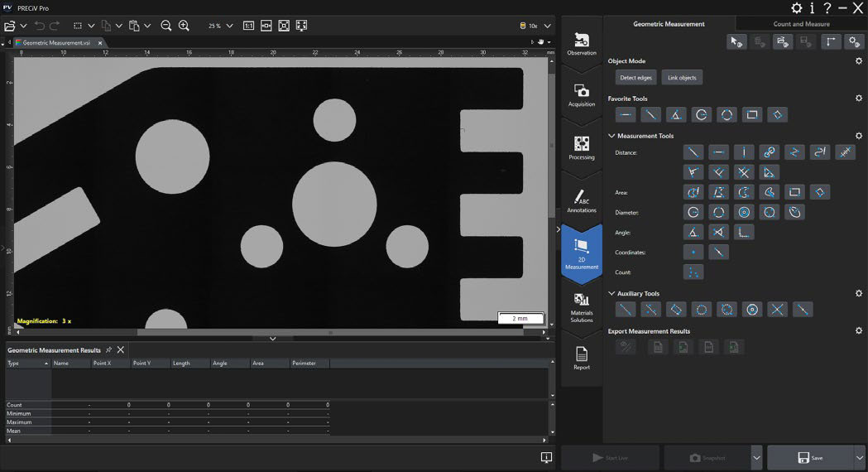Screen dimensions: 868x472
Task: Choose the single point Coordinates tool
Action: tap(693, 253)
